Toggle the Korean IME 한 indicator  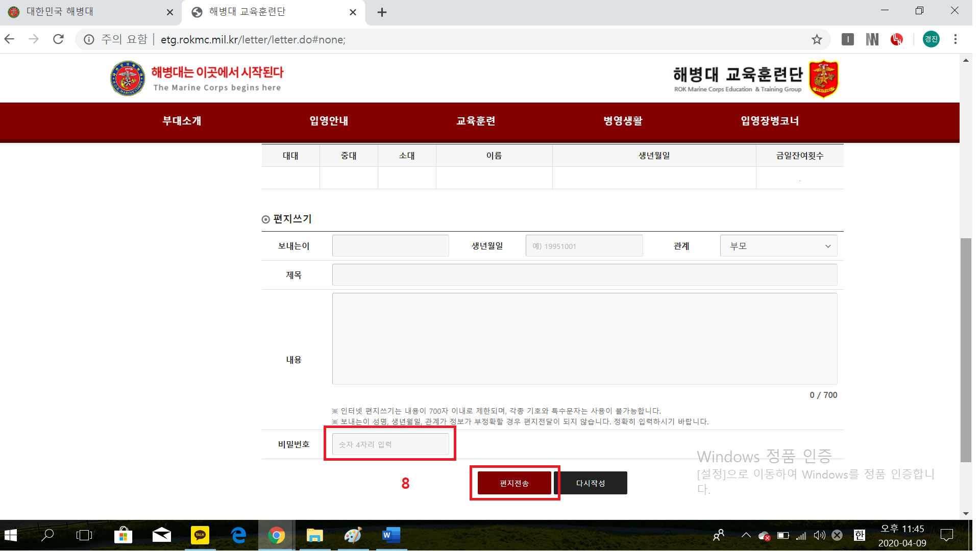pyautogui.click(x=860, y=535)
